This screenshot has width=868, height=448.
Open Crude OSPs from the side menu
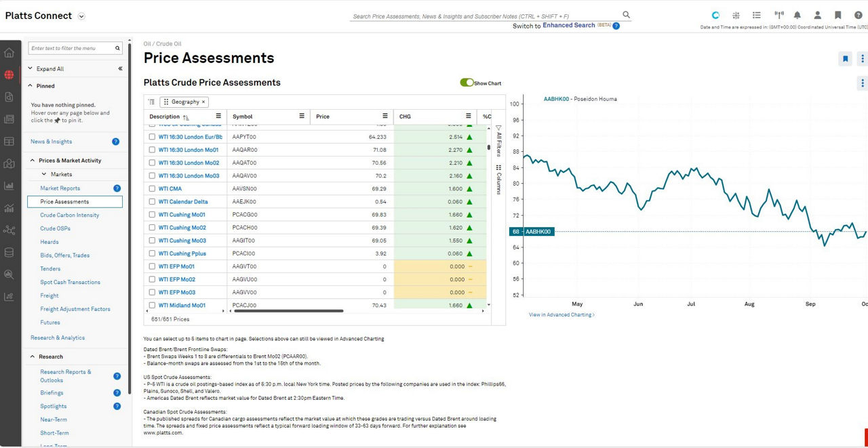pyautogui.click(x=55, y=228)
